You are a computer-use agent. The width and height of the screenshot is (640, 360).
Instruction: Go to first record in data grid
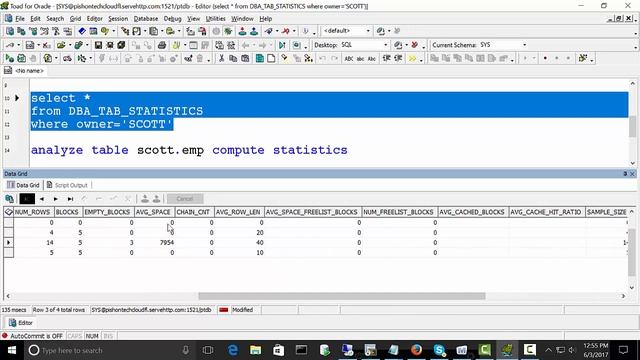click(x=27, y=199)
